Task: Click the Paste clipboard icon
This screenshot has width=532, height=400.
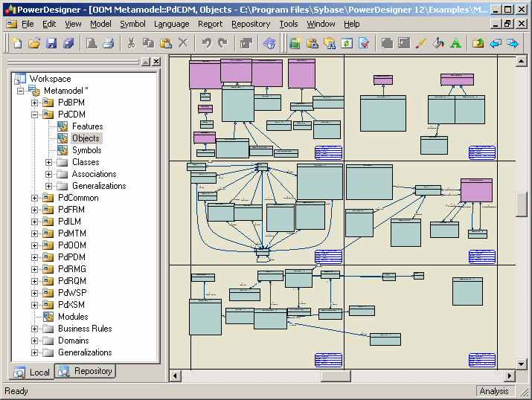Action: tap(166, 43)
